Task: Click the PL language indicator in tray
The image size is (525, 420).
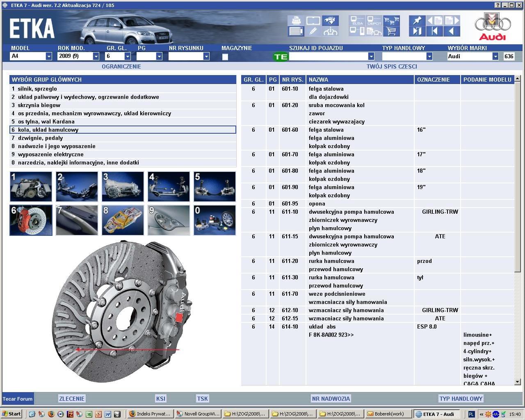Action: [x=471, y=414]
